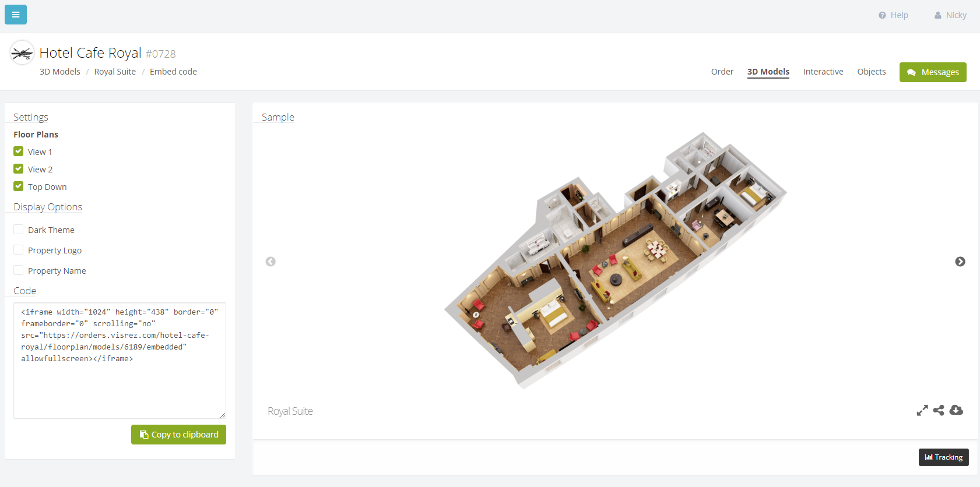Click the share icon

(x=939, y=411)
